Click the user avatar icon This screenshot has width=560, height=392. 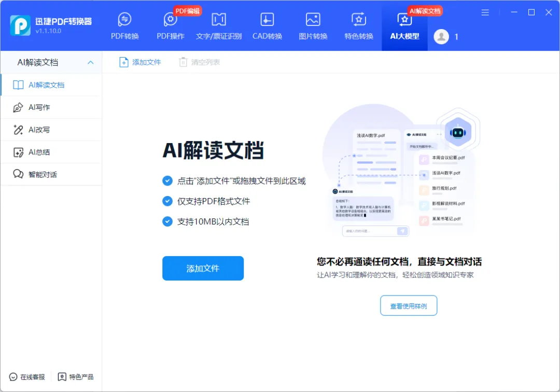point(441,36)
